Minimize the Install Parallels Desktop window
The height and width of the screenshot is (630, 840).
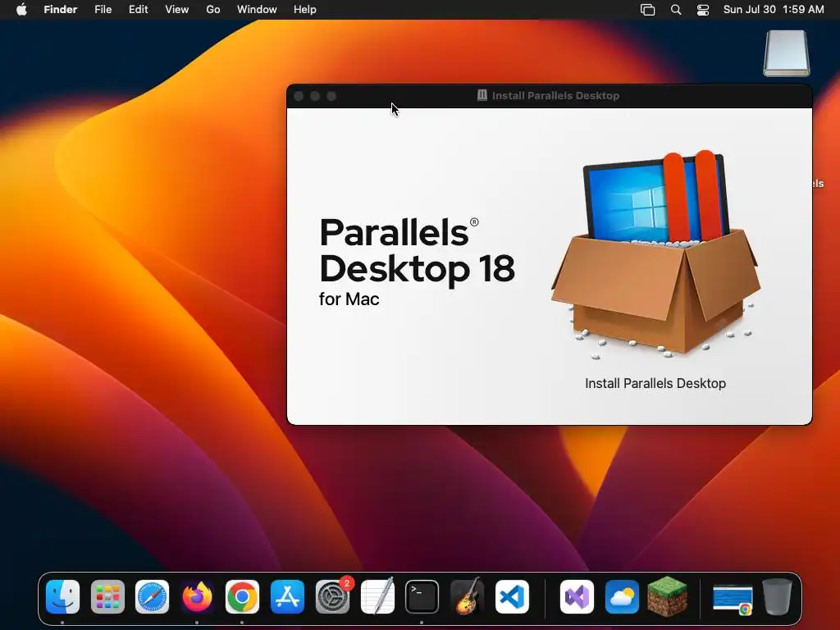[x=315, y=96]
